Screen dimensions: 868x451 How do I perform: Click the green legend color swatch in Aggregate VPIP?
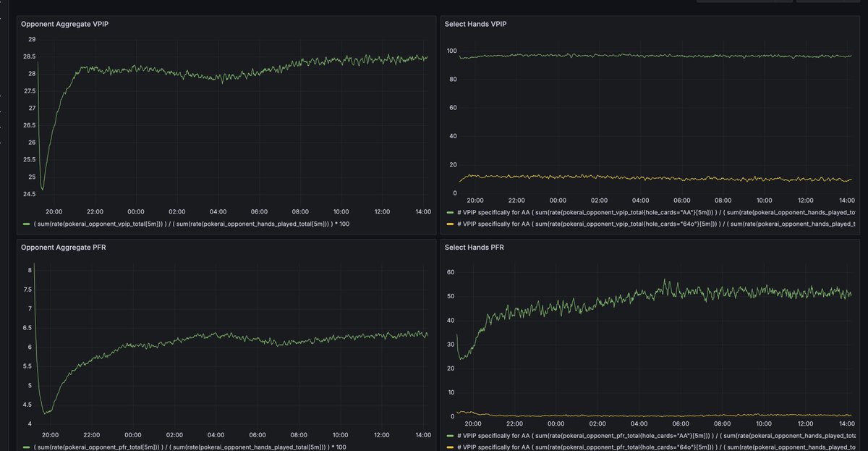click(27, 224)
